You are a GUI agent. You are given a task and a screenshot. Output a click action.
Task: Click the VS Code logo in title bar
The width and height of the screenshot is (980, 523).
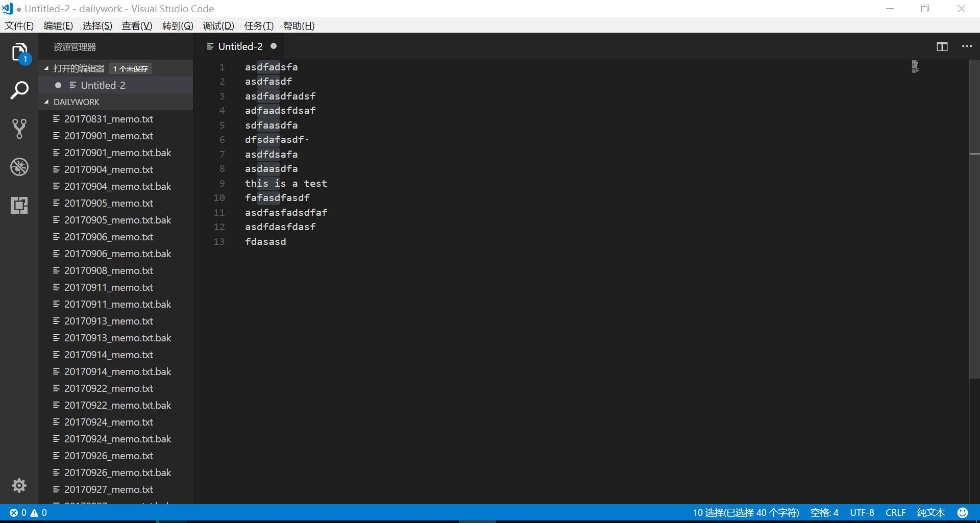(7, 9)
